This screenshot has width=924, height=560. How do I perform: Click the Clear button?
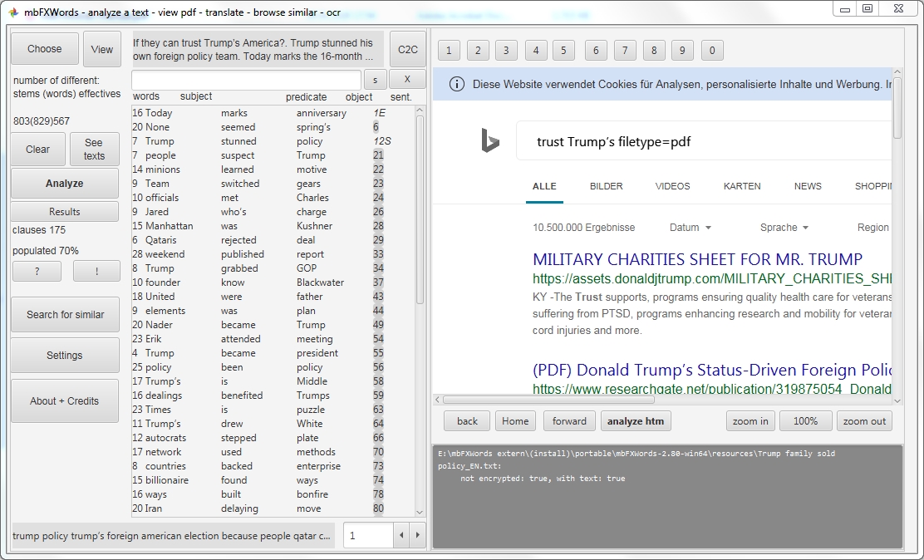(x=37, y=149)
